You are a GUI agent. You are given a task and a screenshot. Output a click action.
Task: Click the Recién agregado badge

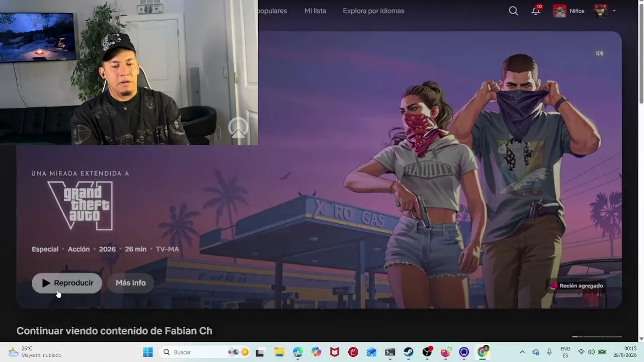coord(577,286)
